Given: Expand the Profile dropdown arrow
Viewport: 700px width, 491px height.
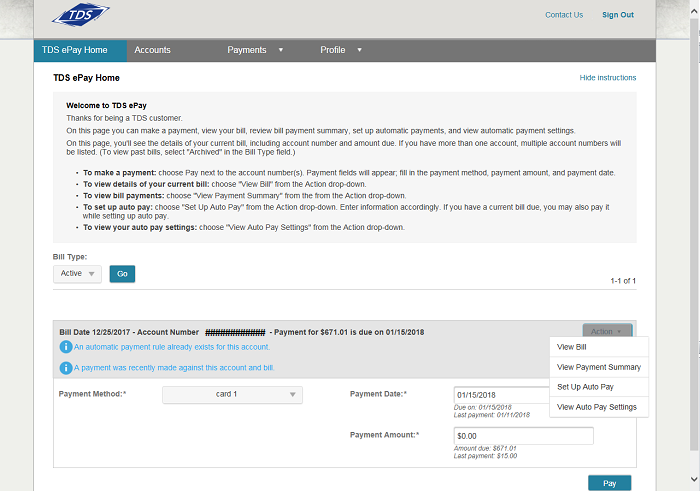Looking at the screenshot, I should click(x=359, y=50).
